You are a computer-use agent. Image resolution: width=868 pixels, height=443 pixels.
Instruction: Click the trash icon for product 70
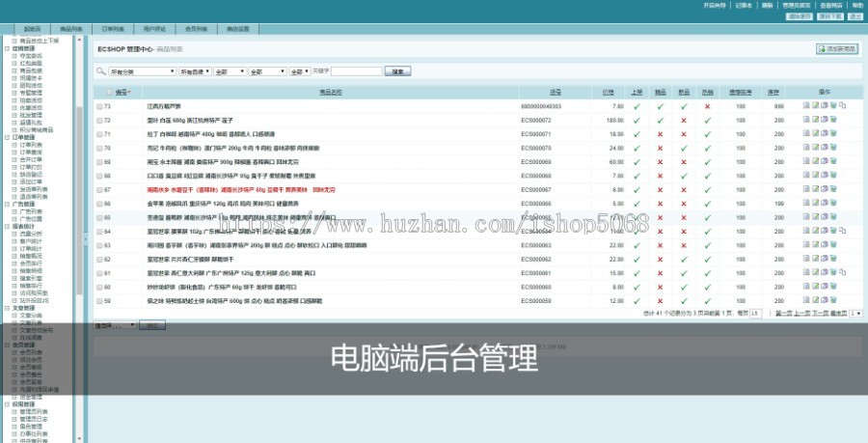(x=833, y=147)
